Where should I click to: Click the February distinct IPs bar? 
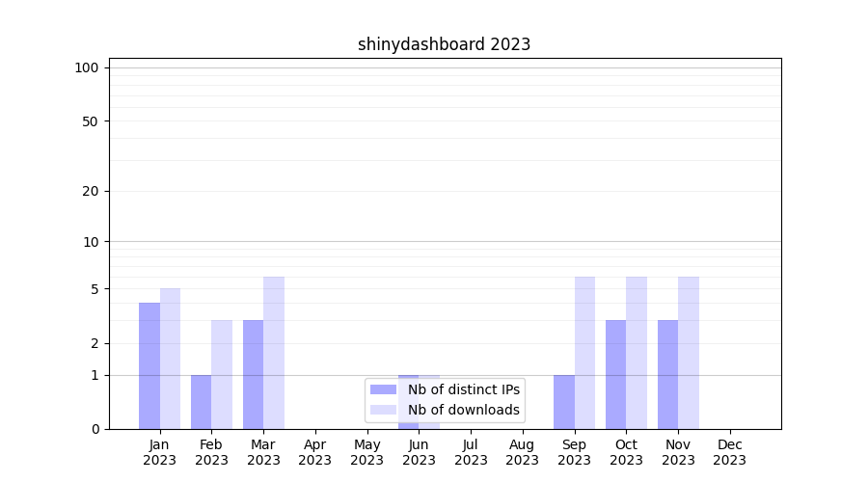(201, 402)
